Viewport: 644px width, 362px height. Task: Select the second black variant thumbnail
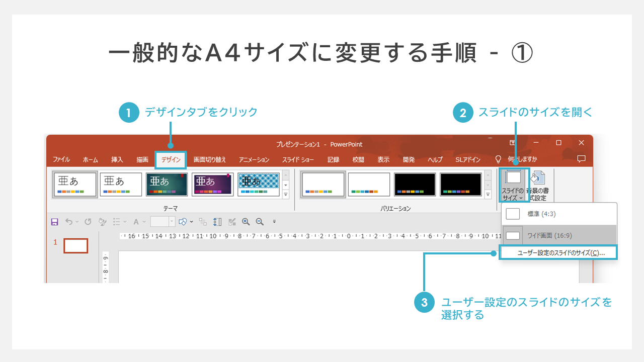coord(461,185)
